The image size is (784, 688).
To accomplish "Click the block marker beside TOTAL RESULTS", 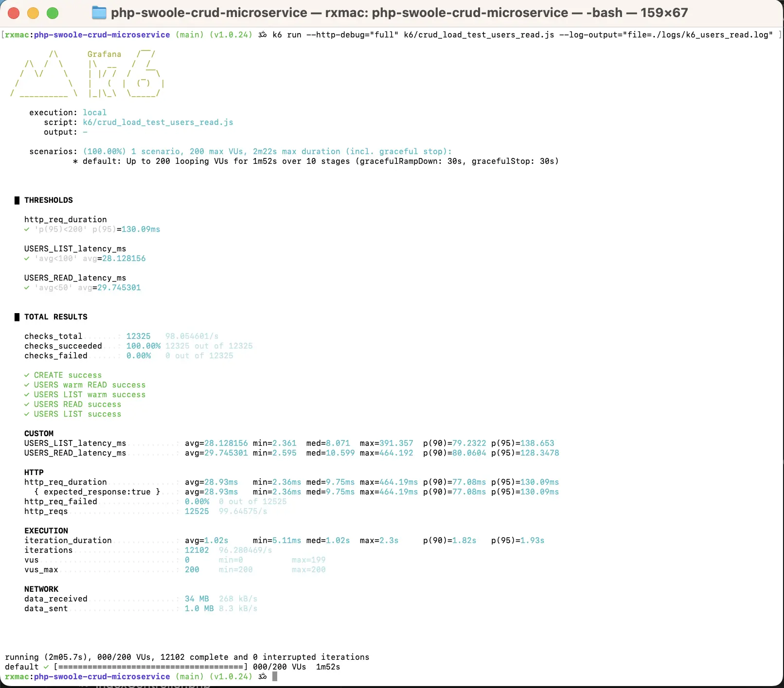I will [x=17, y=317].
